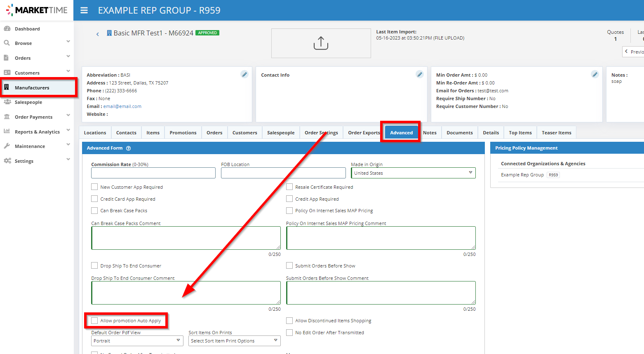
Task: Open the Made in Origin dropdown
Action: [x=413, y=173]
